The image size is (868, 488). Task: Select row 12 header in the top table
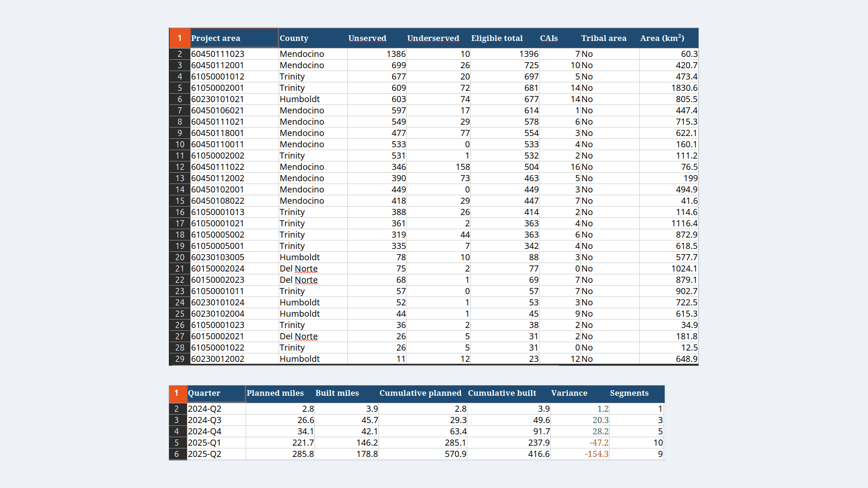(x=180, y=167)
